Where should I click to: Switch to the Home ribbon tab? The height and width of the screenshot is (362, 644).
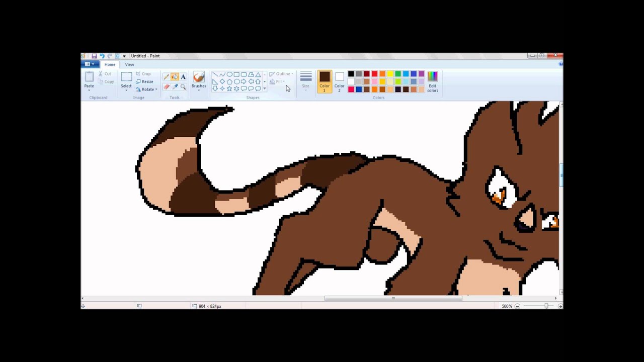(110, 64)
